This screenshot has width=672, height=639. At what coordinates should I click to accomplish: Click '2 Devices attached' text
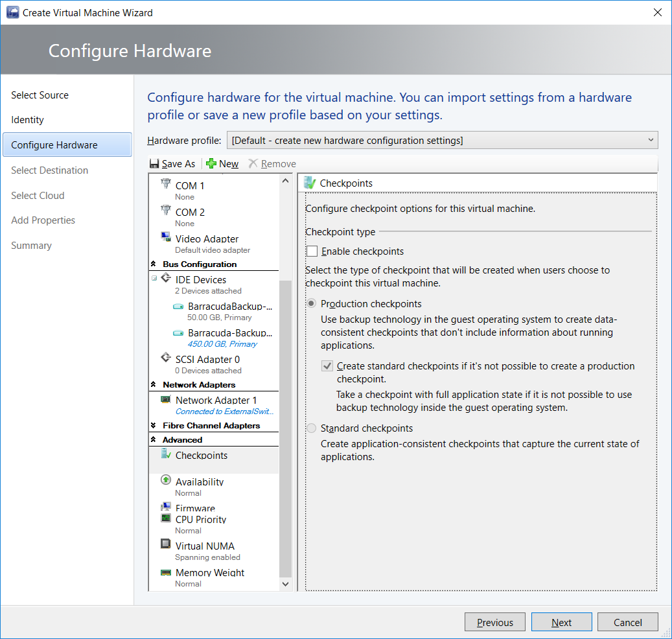click(208, 290)
